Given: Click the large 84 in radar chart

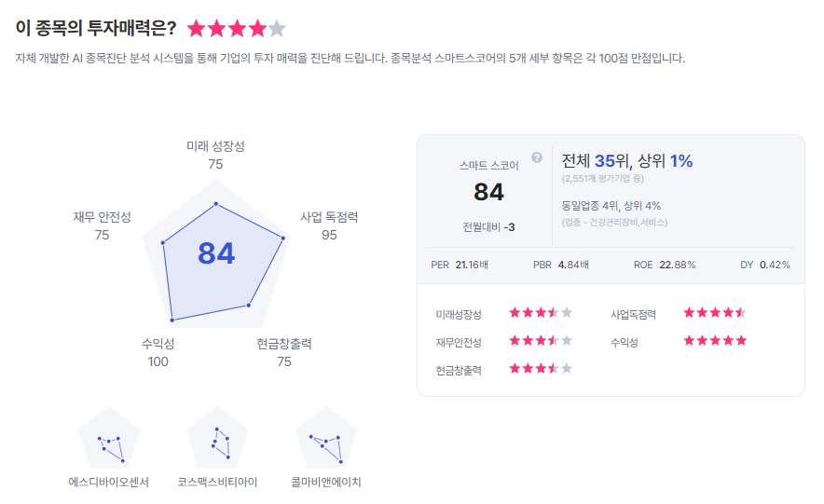Looking at the screenshot, I should pyautogui.click(x=216, y=253).
